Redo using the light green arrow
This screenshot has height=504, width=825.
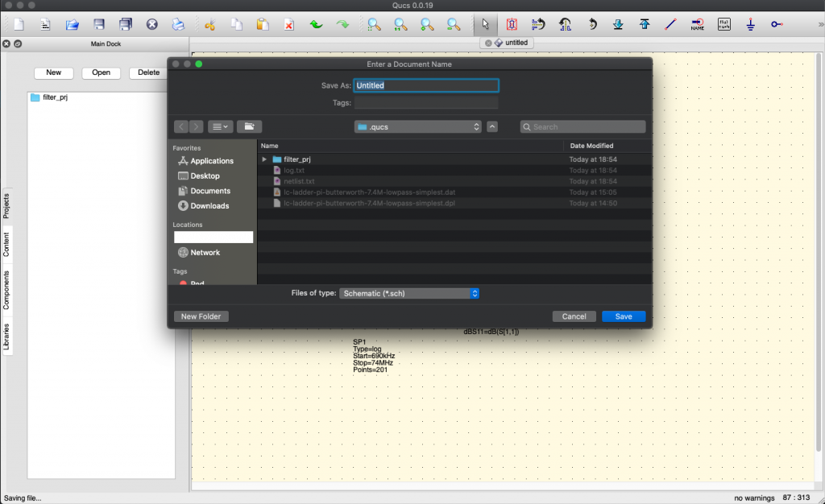pyautogui.click(x=342, y=24)
